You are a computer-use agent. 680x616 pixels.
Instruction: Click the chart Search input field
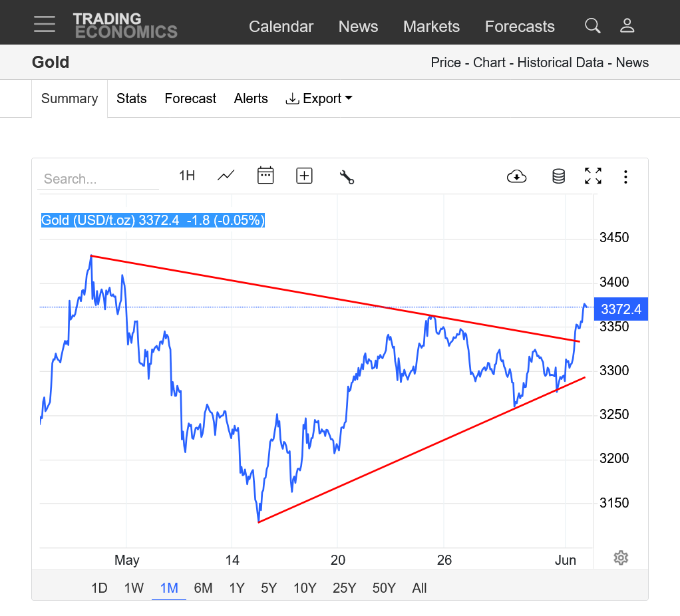point(98,179)
